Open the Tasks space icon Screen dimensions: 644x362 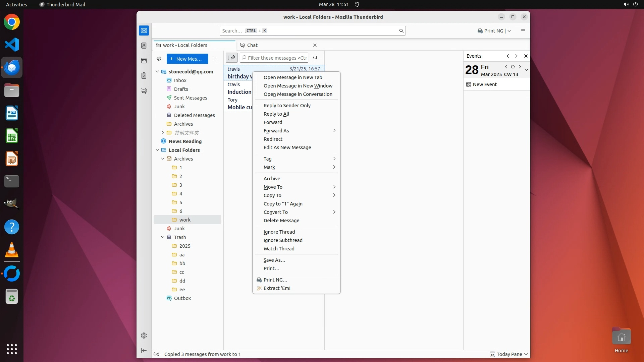tap(144, 76)
